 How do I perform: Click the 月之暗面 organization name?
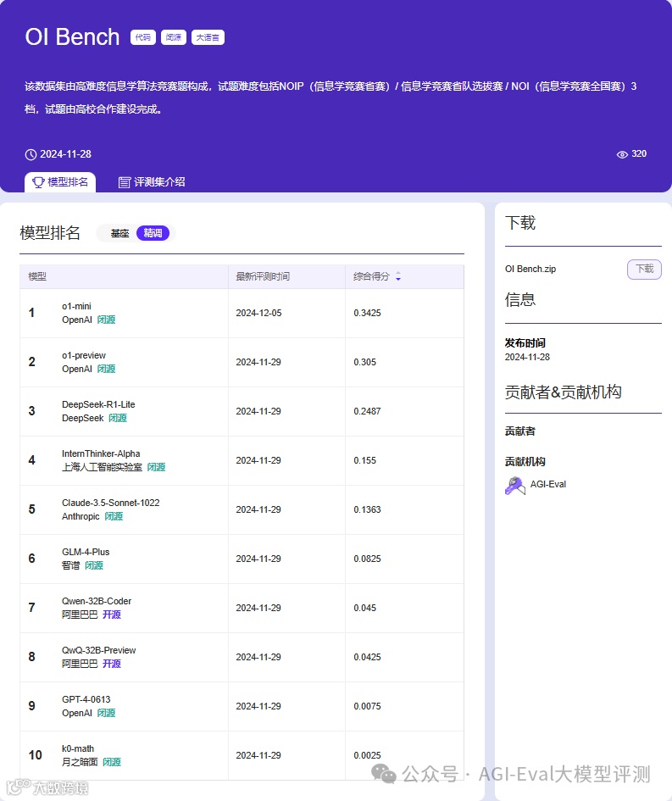[80, 762]
